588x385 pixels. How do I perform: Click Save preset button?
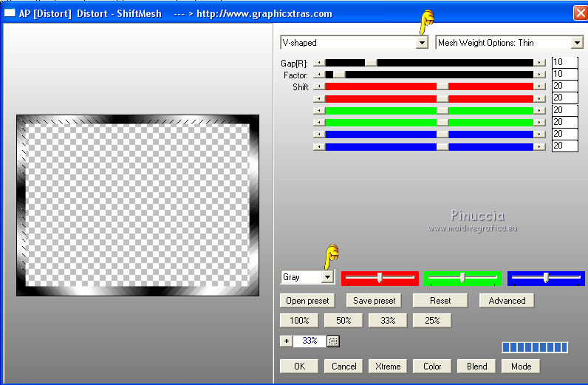tap(374, 301)
